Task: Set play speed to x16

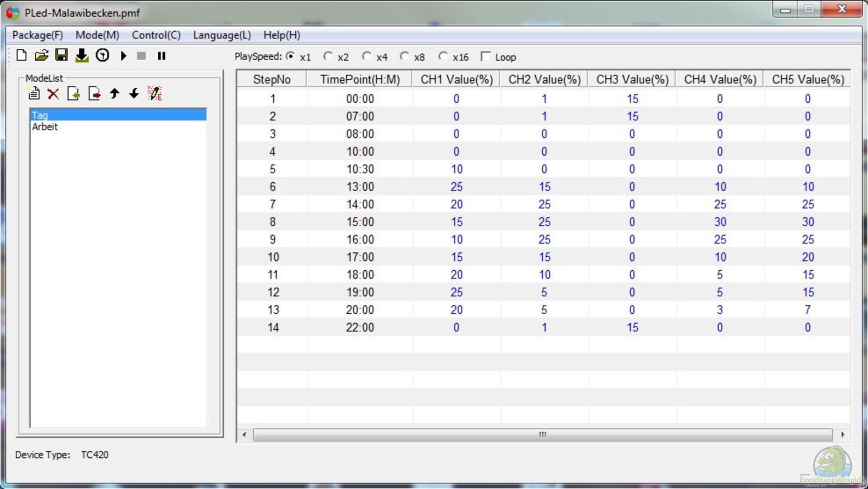Action: [443, 57]
